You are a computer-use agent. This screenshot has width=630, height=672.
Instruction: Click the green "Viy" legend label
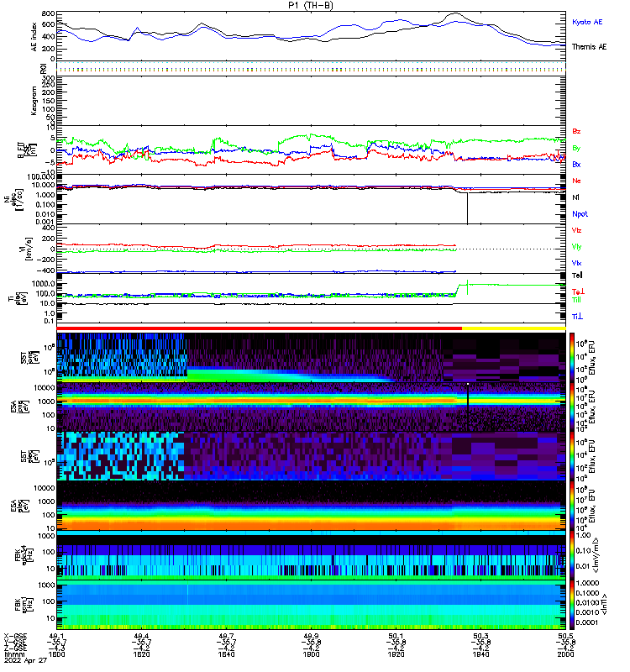[576, 247]
